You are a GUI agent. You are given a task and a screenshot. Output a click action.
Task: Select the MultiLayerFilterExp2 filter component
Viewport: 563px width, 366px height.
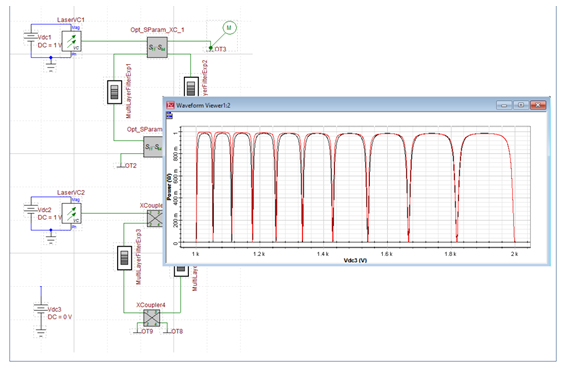click(191, 87)
